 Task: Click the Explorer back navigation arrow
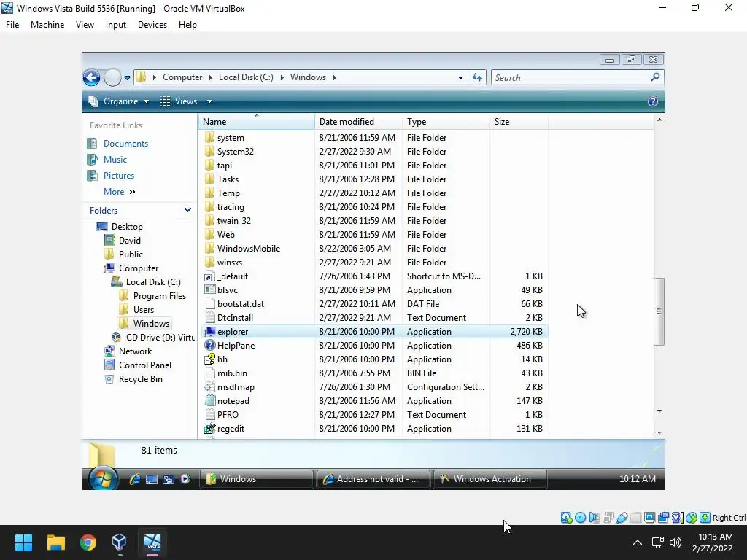[x=91, y=77]
